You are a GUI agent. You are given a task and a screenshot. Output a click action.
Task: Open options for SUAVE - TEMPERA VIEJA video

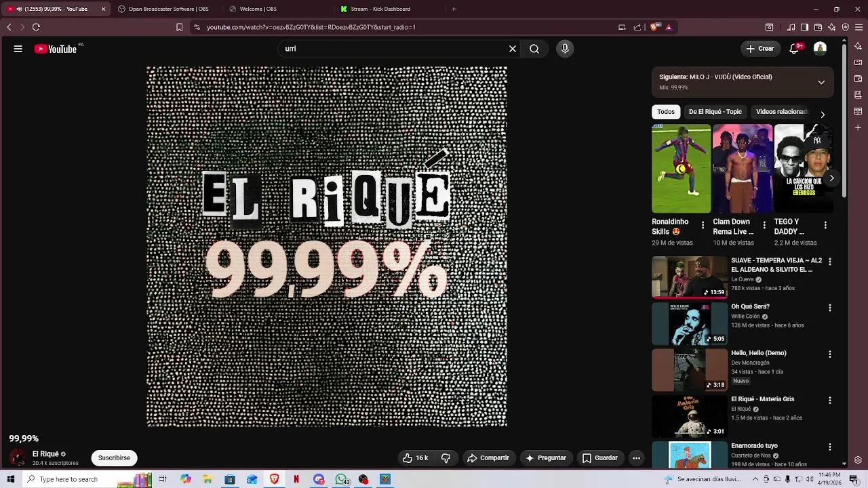coord(829,262)
